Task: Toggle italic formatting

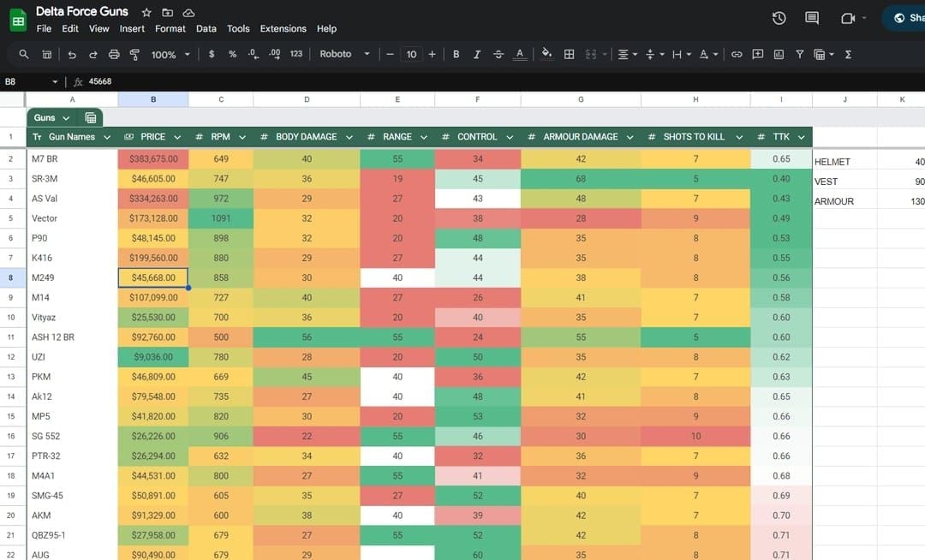Action: tap(477, 54)
